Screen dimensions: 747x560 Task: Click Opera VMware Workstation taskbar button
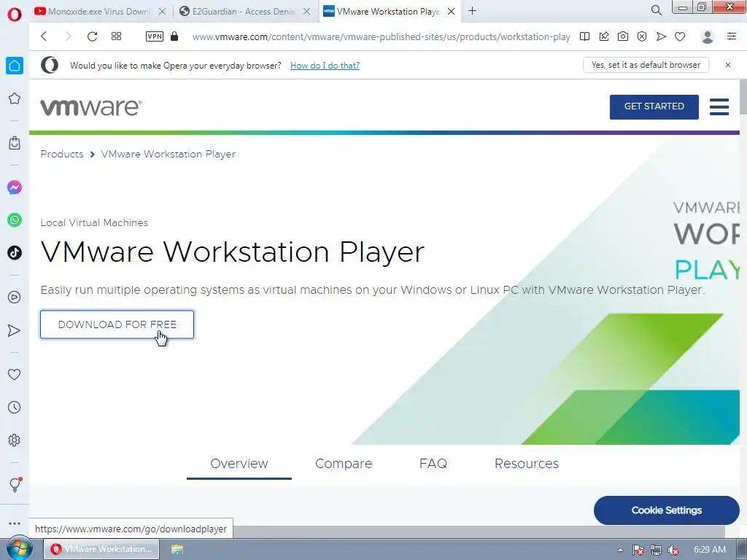click(101, 549)
